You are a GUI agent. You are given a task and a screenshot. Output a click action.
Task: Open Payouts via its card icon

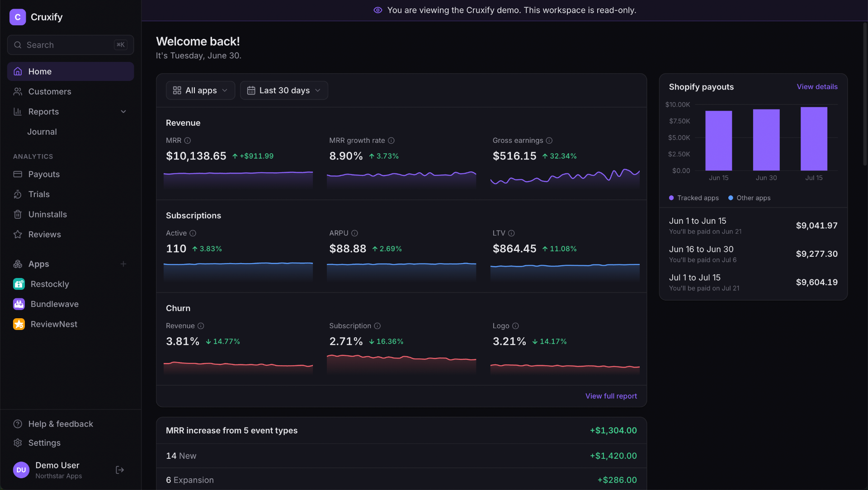pos(18,174)
